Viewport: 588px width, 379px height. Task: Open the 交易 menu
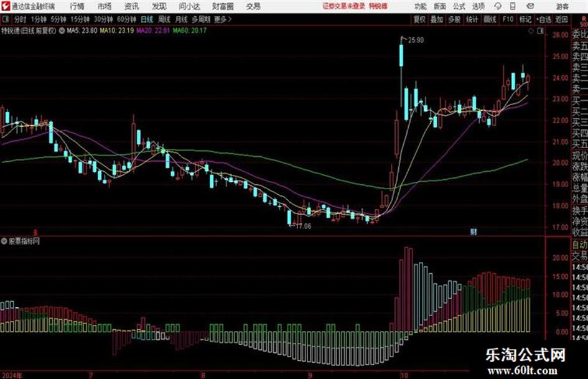point(253,6)
